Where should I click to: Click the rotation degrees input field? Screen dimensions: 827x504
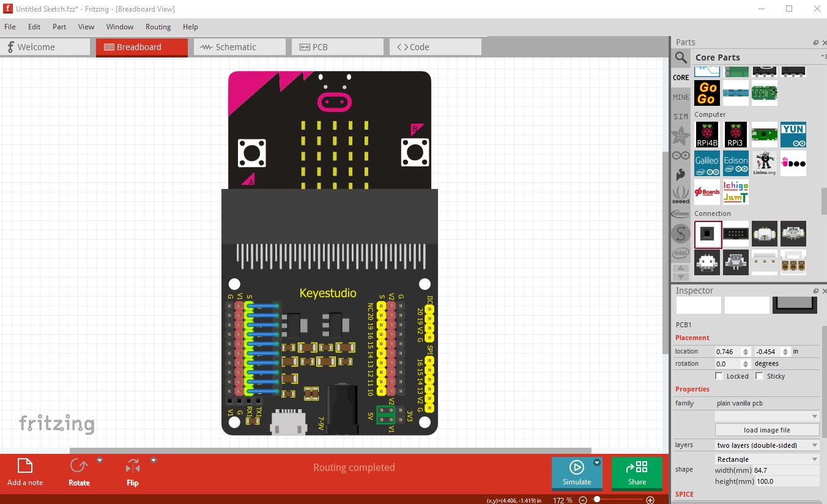coord(728,364)
